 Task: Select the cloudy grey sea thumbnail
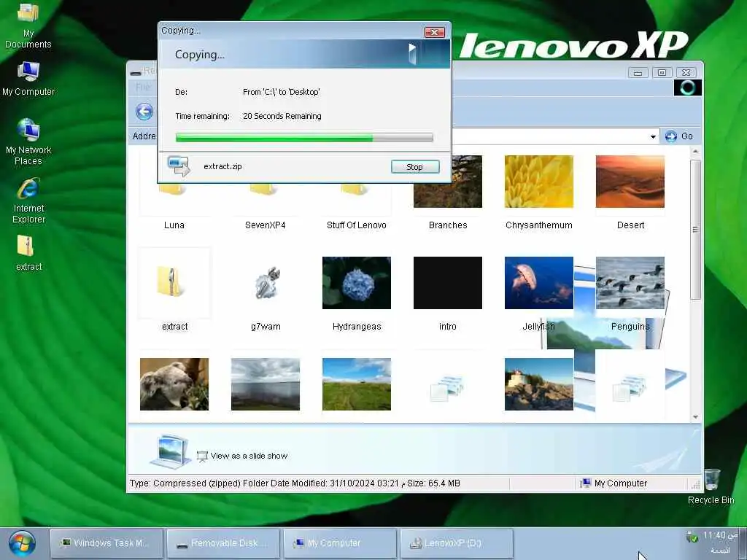266,384
